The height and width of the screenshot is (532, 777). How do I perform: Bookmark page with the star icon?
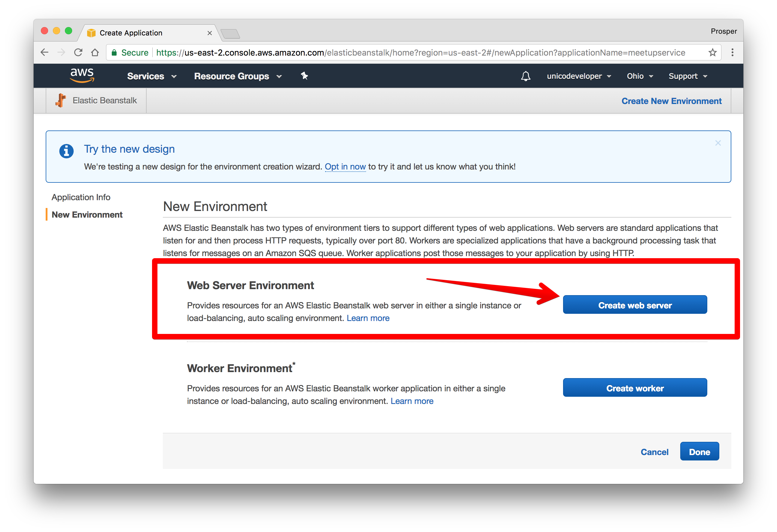712,53
